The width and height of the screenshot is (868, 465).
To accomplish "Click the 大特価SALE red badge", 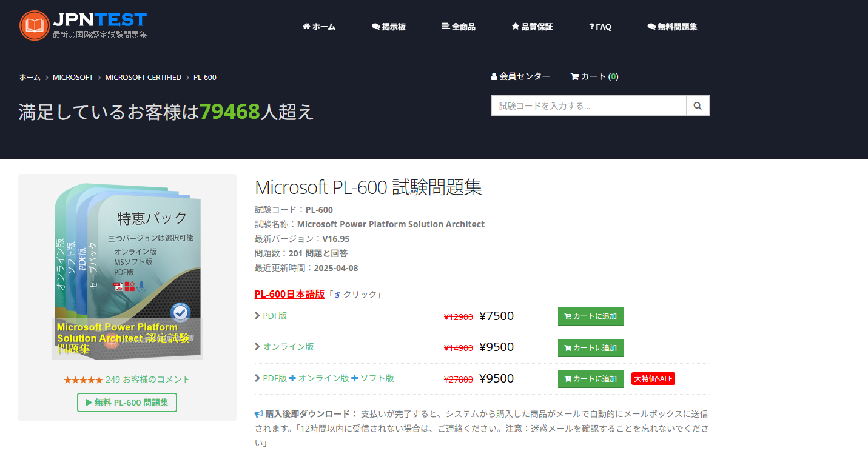I will (653, 379).
